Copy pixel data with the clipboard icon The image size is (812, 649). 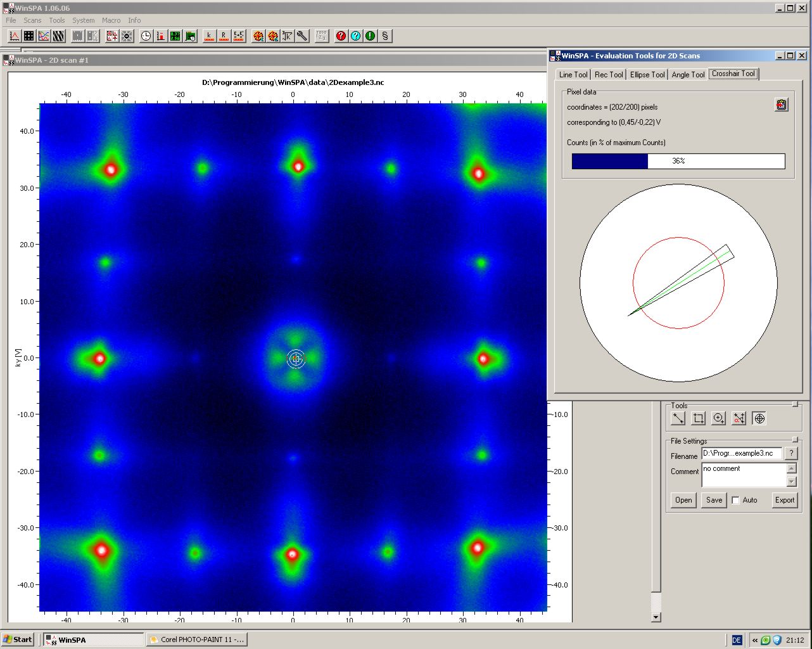click(x=782, y=105)
